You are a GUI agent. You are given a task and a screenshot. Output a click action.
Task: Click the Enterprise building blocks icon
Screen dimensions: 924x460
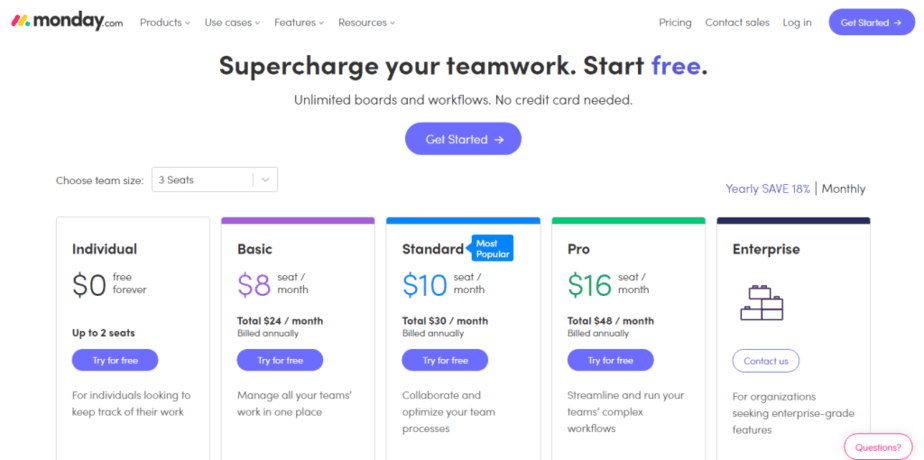point(761,302)
